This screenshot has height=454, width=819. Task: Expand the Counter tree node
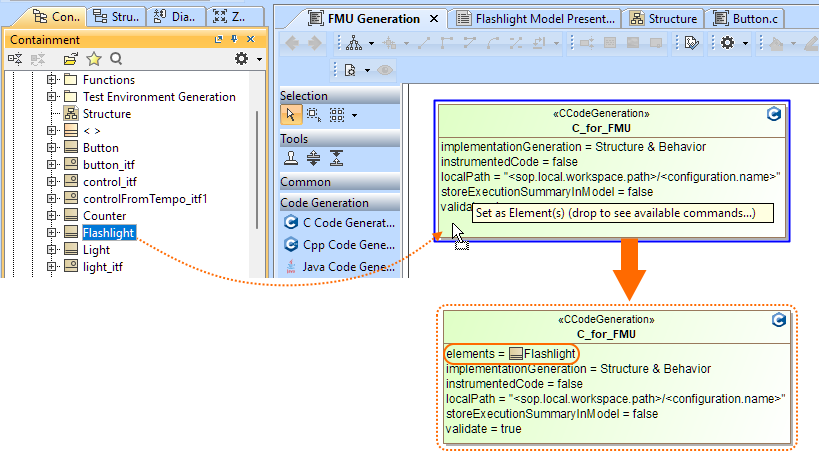click(x=51, y=215)
